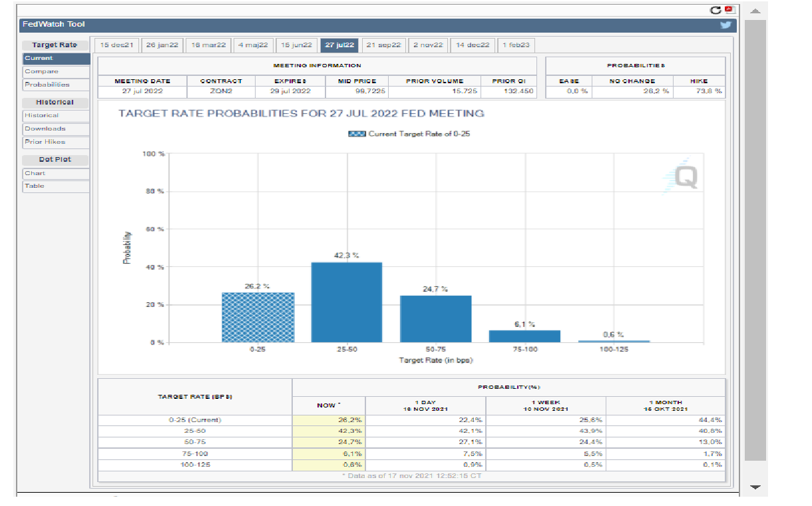The height and width of the screenshot is (506, 812).
Task: Open the Dot Plot Chart view
Action: [55, 173]
